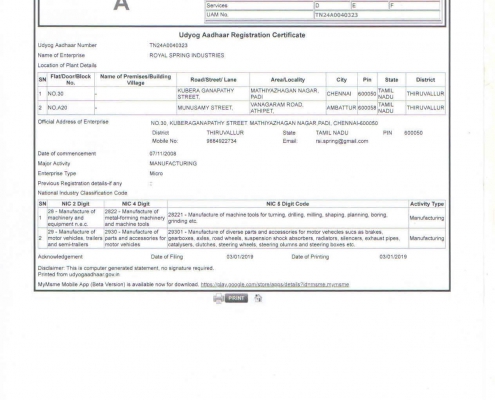This screenshot has height=400, width=495.
Task: Click the 'VANAGARAM ROAD, ATHIPET' locality cell
Action: coord(288,108)
